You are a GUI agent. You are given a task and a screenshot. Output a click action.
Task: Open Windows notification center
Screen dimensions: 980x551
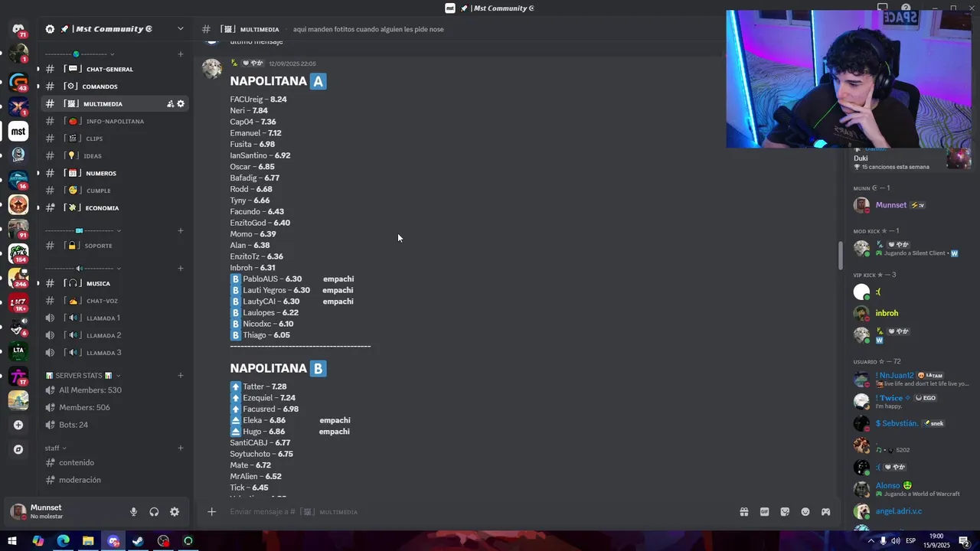click(964, 541)
